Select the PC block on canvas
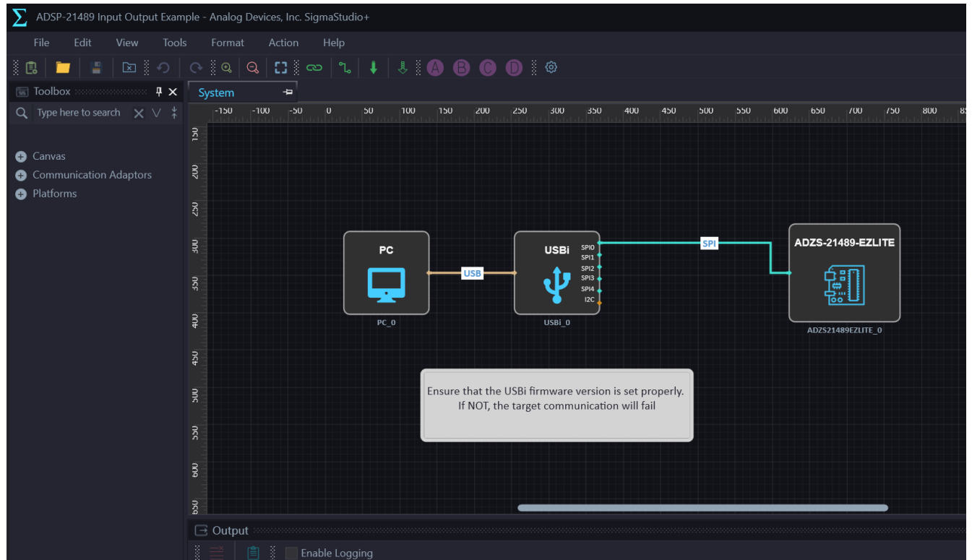The height and width of the screenshot is (560, 972). 386,272
